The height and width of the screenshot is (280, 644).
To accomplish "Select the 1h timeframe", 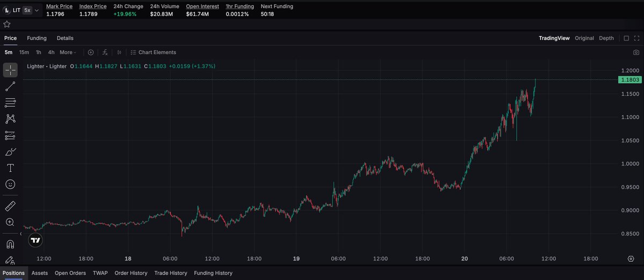I will (x=39, y=53).
